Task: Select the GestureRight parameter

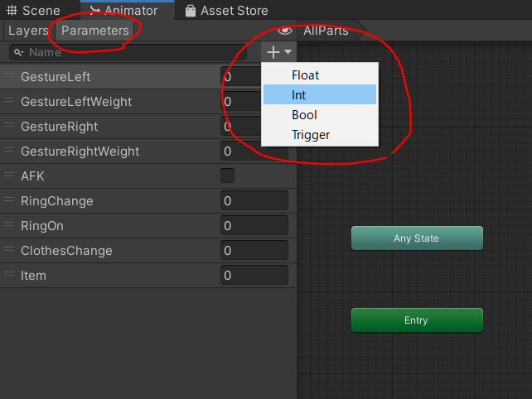Action: [60, 127]
